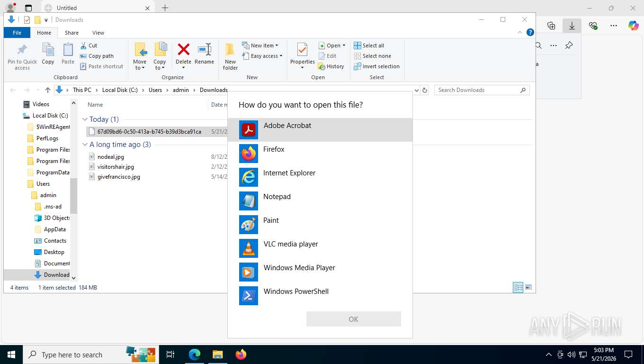Switch to the Home ribbon tab
Viewport: 644px width, 364px height.
pyautogui.click(x=44, y=33)
